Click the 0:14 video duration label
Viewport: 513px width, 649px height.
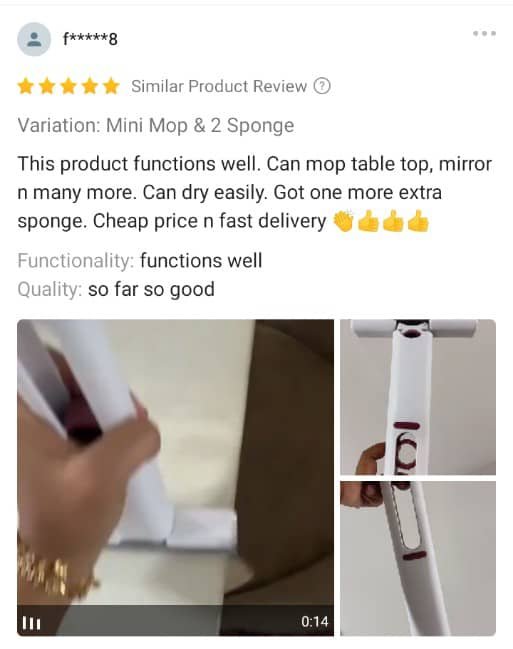(315, 621)
